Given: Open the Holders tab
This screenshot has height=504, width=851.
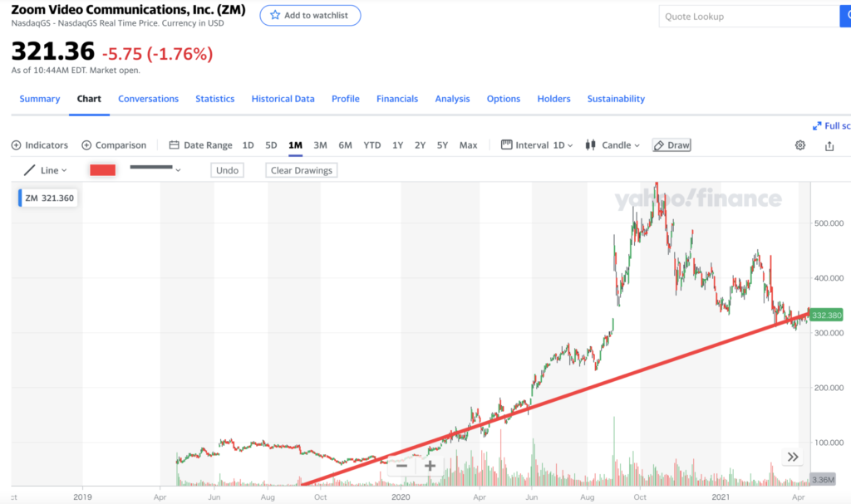Looking at the screenshot, I should (553, 99).
